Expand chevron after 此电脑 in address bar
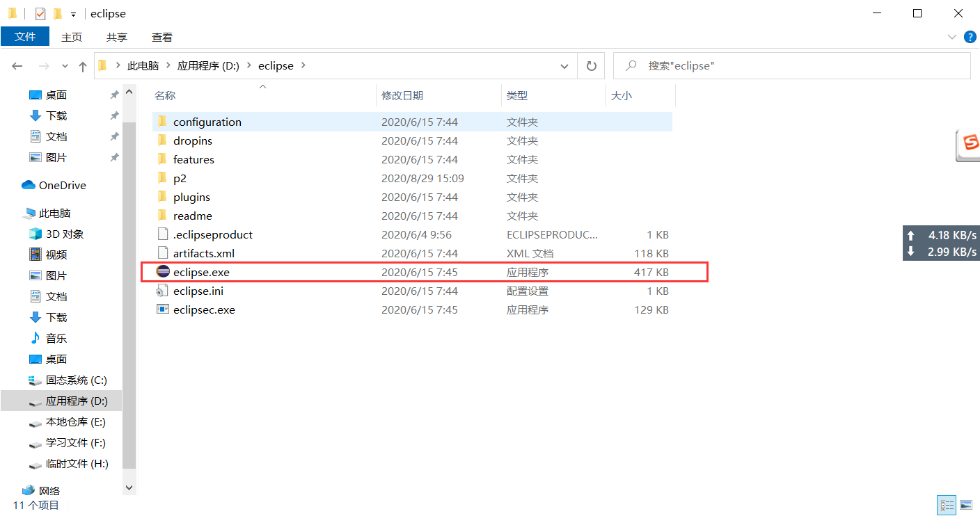This screenshot has width=980, height=516. pyautogui.click(x=168, y=66)
